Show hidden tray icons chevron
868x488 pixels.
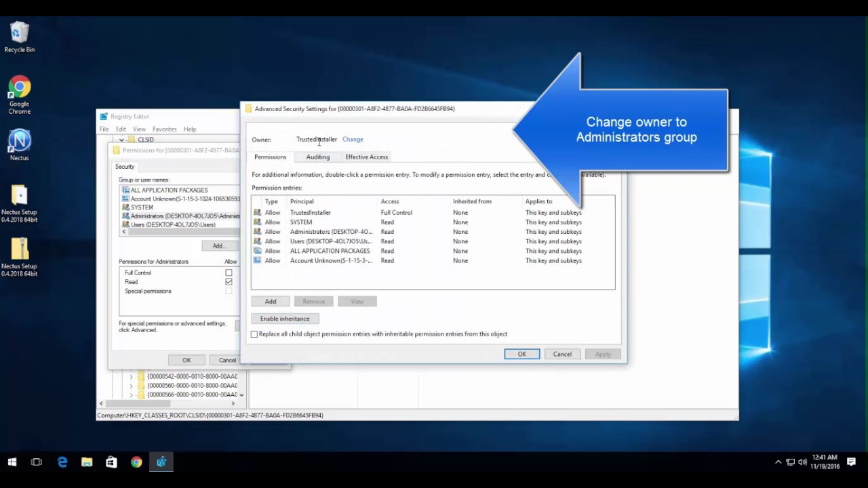[x=778, y=462]
